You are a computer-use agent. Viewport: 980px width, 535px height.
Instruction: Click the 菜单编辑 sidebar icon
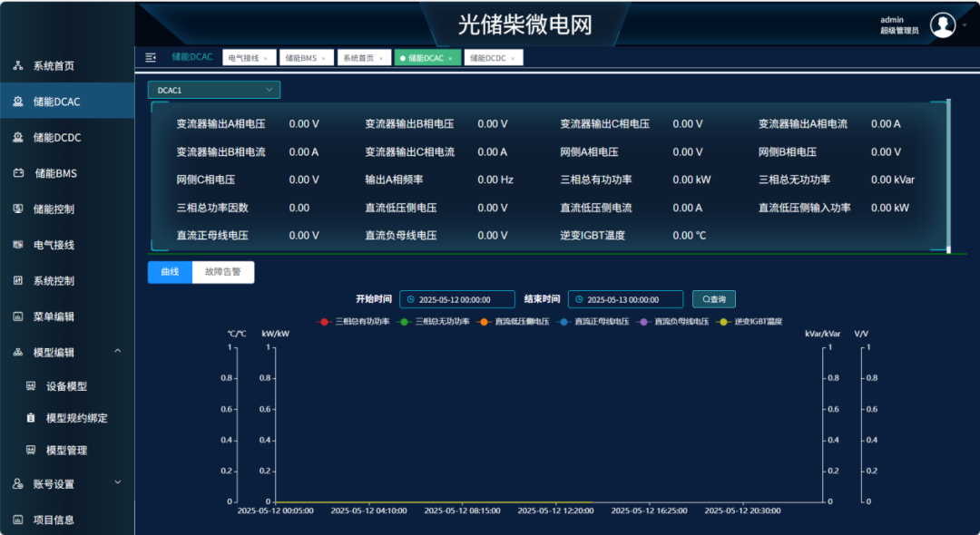click(x=17, y=316)
